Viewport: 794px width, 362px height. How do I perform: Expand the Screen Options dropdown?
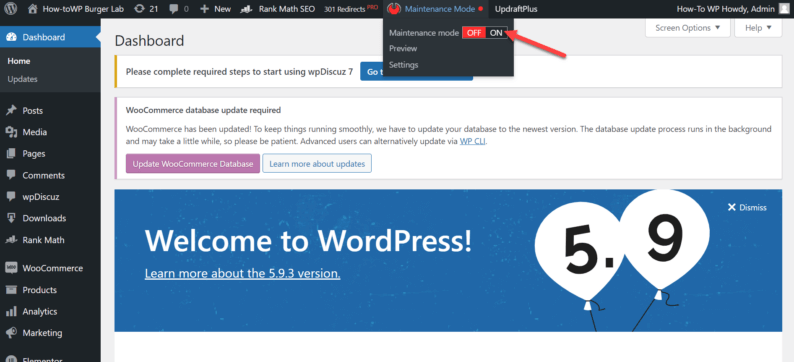(687, 28)
